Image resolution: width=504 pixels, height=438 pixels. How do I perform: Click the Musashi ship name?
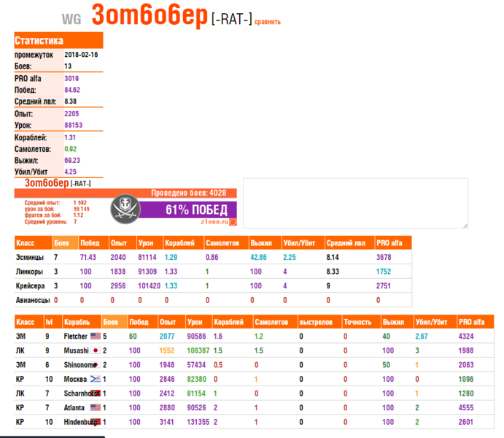tap(76, 350)
